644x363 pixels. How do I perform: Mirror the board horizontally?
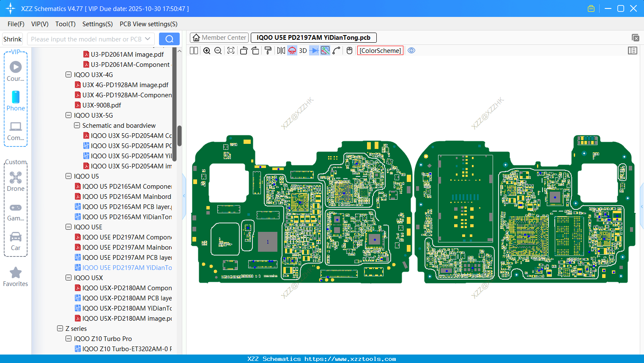pos(281,50)
